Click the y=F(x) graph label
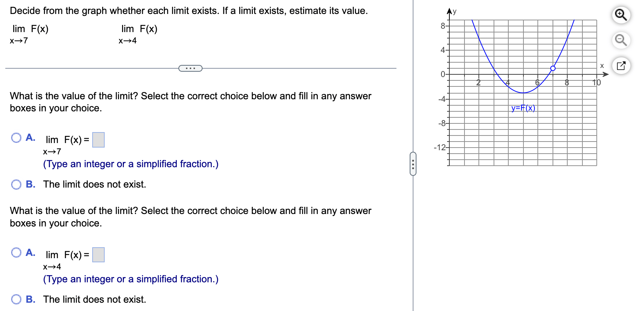Viewport: 644px width, 311px height. tap(523, 108)
